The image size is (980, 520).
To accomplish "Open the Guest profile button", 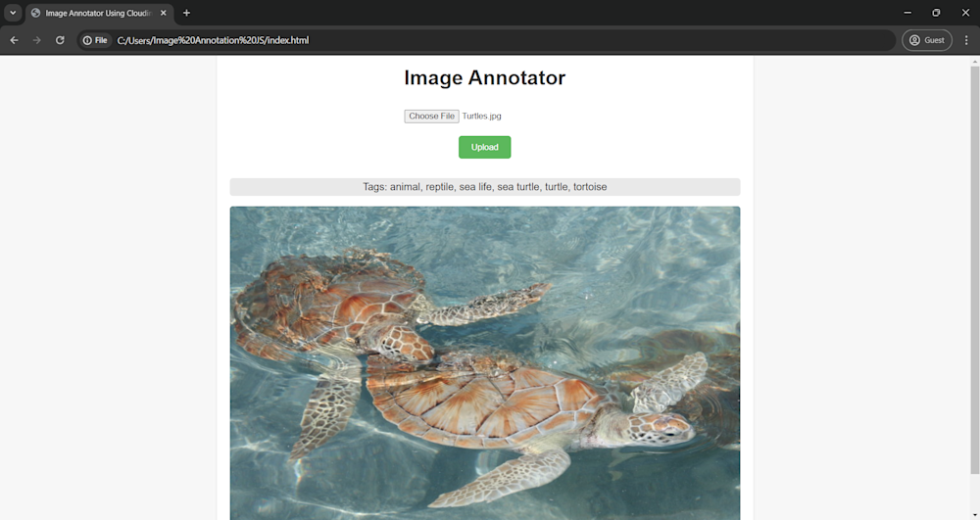I will tap(927, 40).
